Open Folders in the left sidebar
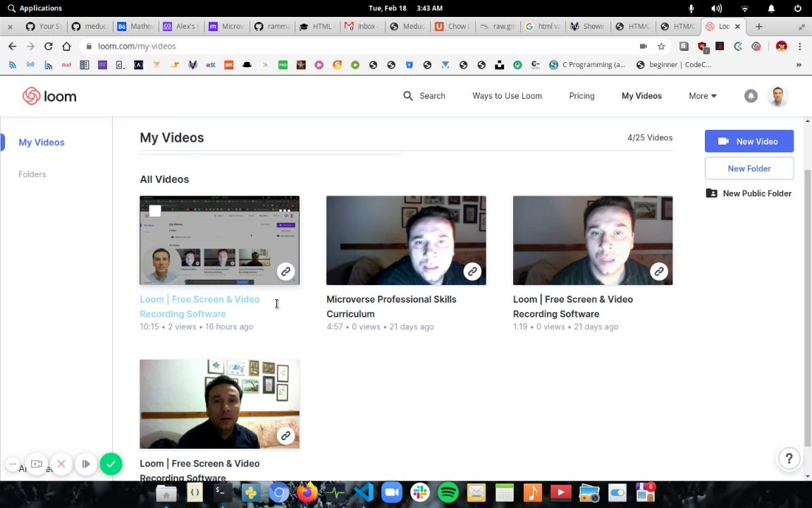 32,174
